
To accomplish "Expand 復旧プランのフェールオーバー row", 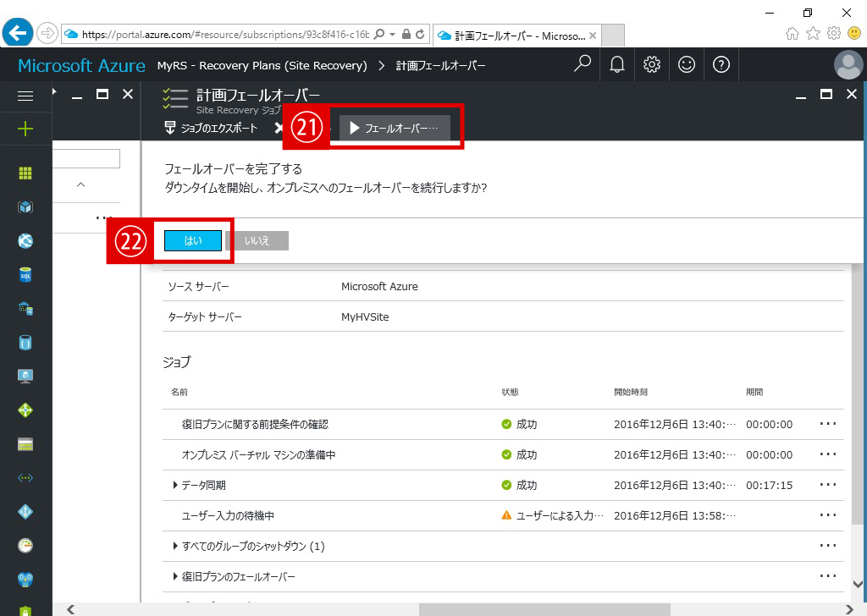I will pyautogui.click(x=175, y=576).
